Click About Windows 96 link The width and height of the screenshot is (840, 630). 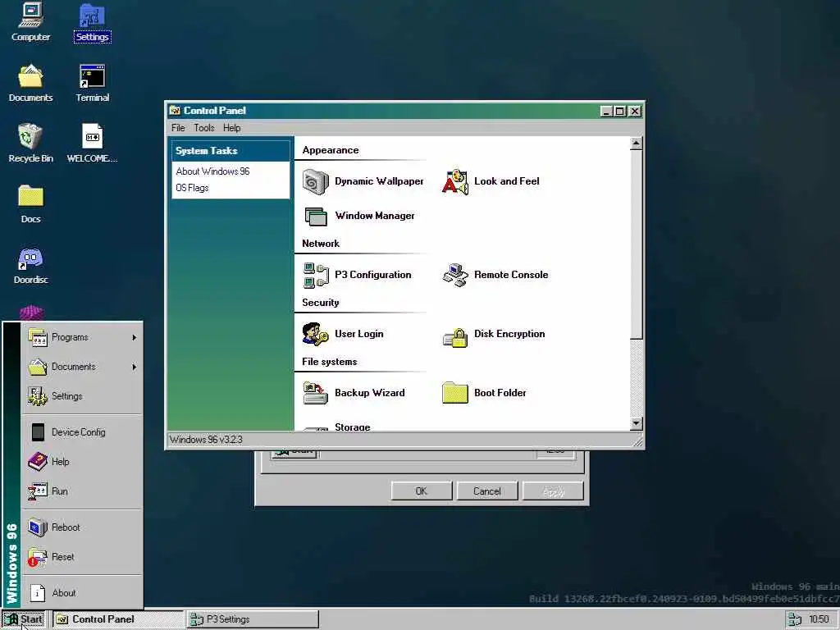(212, 171)
